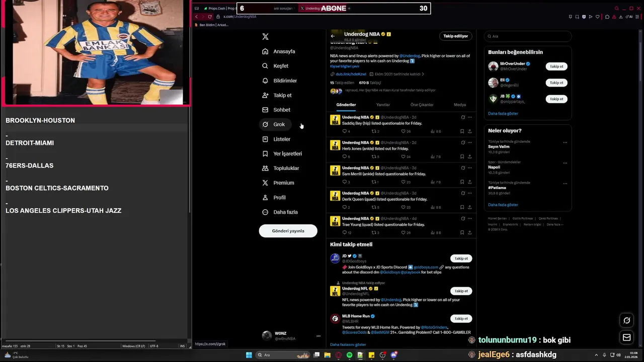Go back using profile header arrow
The width and height of the screenshot is (644, 362).
(333, 36)
